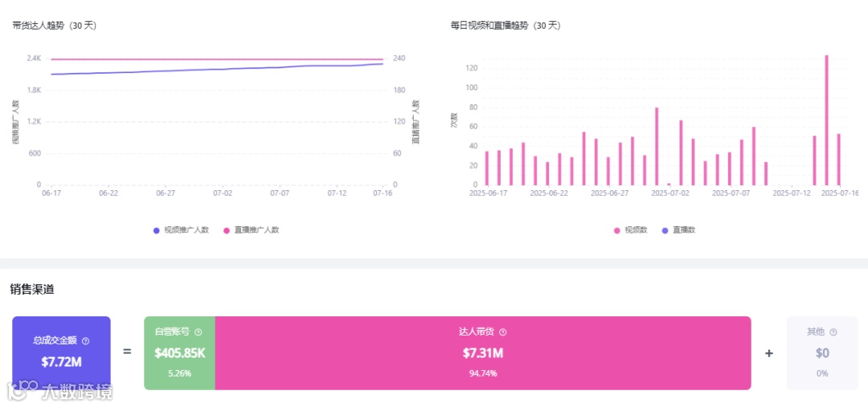Click the 120 y-axis value in bar chart
This screenshot has width=868, height=407.
(473, 68)
